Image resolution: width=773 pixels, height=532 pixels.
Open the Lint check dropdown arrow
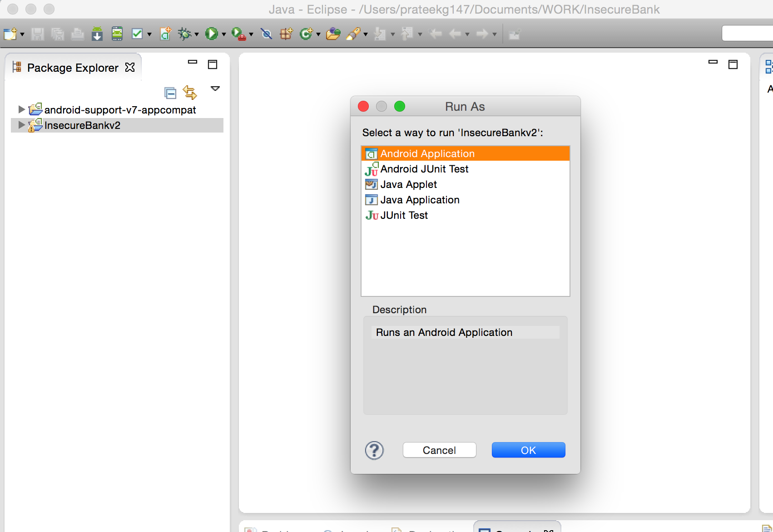[149, 34]
